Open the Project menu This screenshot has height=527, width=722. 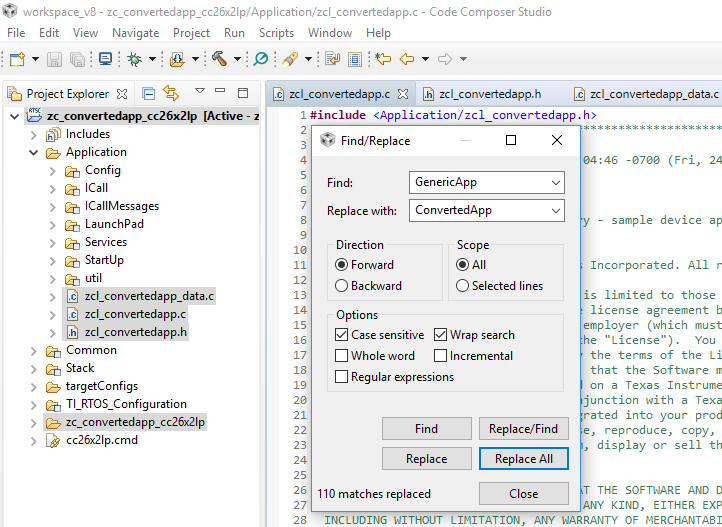click(191, 33)
